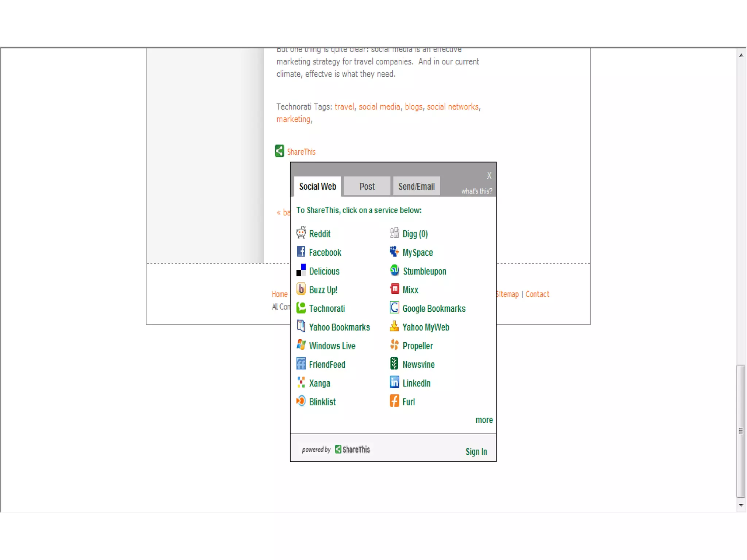The image size is (747, 560).
Task: Click the scrollbar up arrow
Action: (741, 55)
